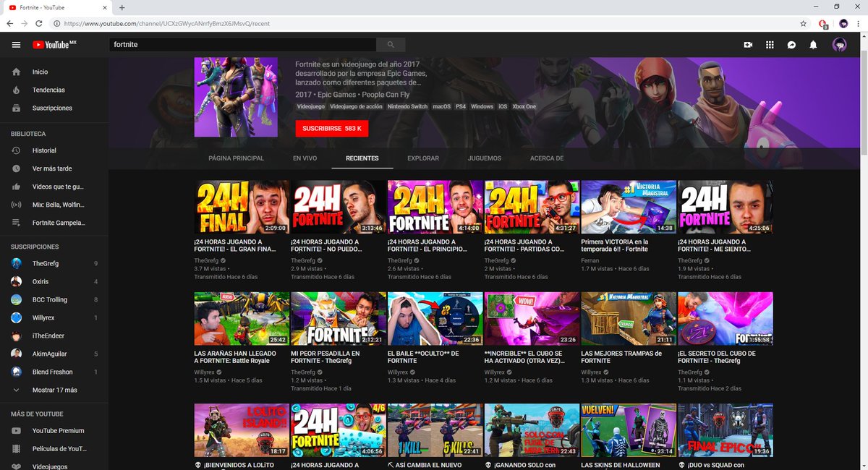Open video title MI PEOR PESADILLA EN FORTNITE

tap(325, 357)
